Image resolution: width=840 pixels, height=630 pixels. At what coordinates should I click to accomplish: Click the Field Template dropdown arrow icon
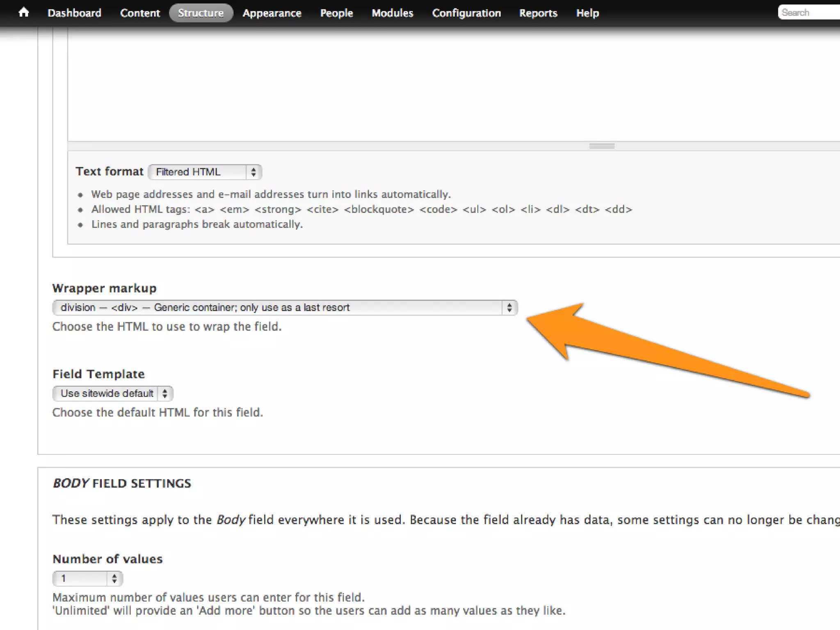pyautogui.click(x=165, y=393)
